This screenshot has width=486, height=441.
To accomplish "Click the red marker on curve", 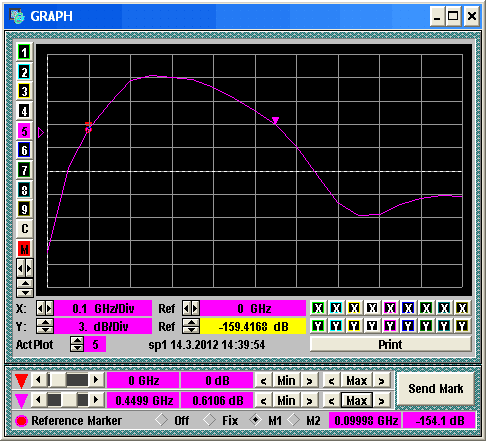I will pos(89,127).
